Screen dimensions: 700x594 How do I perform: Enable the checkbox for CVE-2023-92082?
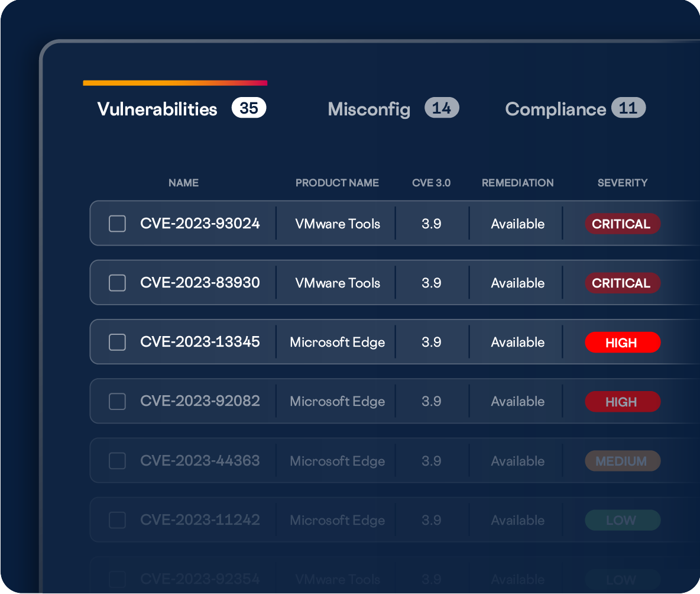[117, 402]
